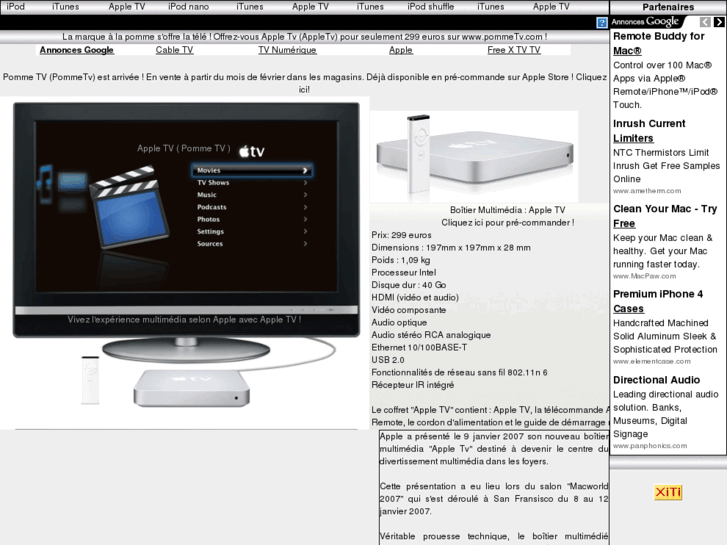Open Premium iPhone 4 Cases ad title
The width and height of the screenshot is (727, 545).
[658, 301]
